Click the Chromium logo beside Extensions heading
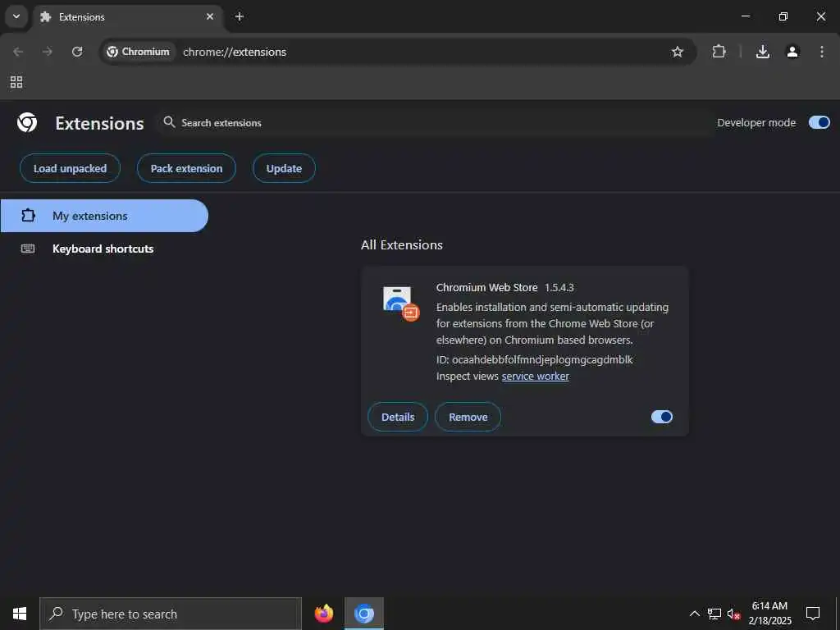Image resolution: width=840 pixels, height=630 pixels. (x=27, y=123)
